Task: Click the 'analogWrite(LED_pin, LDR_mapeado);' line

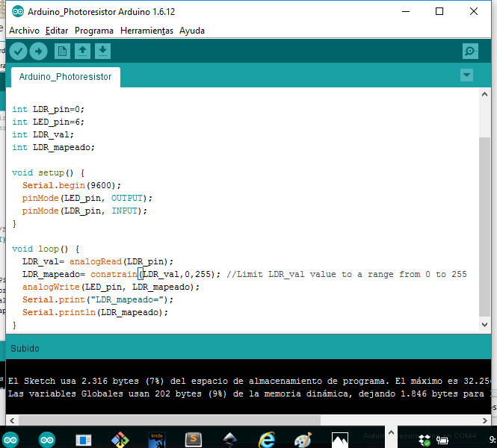Action: click(111, 287)
